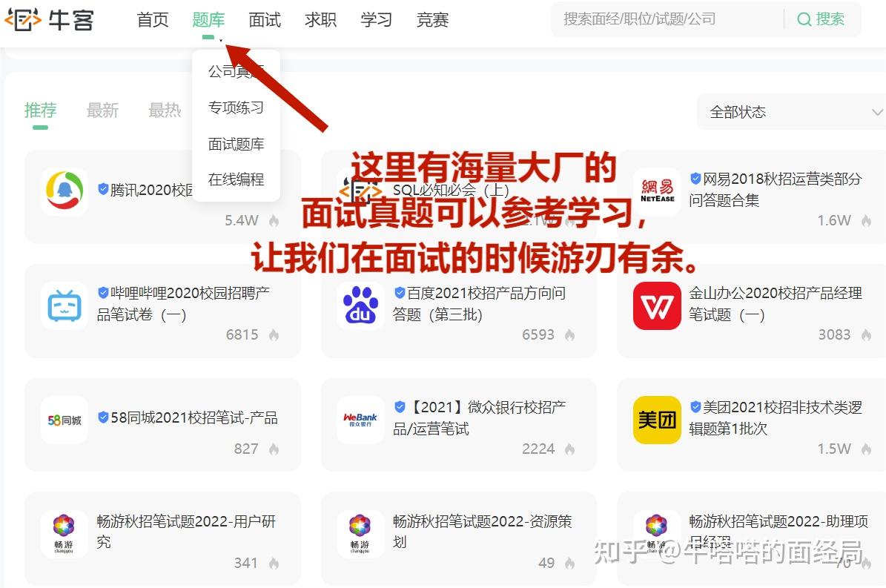The width and height of the screenshot is (886, 588).
Task: Click the WPS Kingsoft red logo icon
Action: click(657, 305)
